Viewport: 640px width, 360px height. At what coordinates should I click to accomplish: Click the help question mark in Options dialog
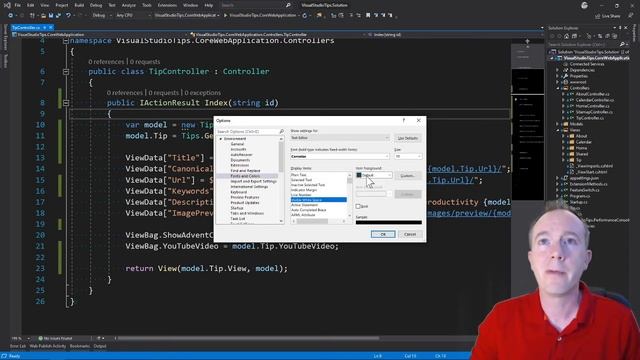tap(404, 120)
